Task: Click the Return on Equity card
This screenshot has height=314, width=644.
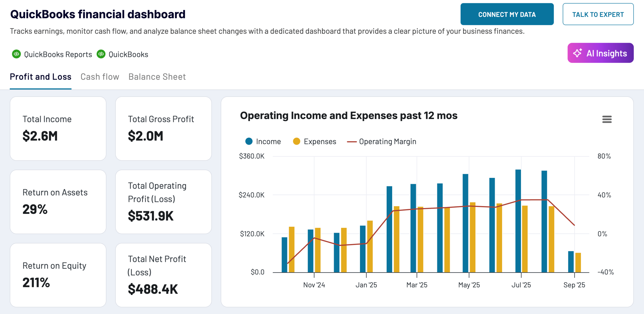Action: coord(58,275)
